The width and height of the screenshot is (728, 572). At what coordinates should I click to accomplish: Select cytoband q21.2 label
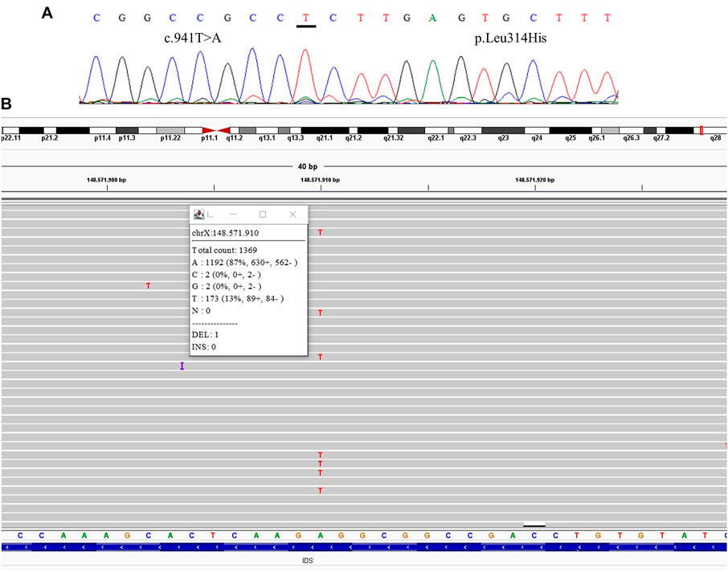[x=354, y=138]
